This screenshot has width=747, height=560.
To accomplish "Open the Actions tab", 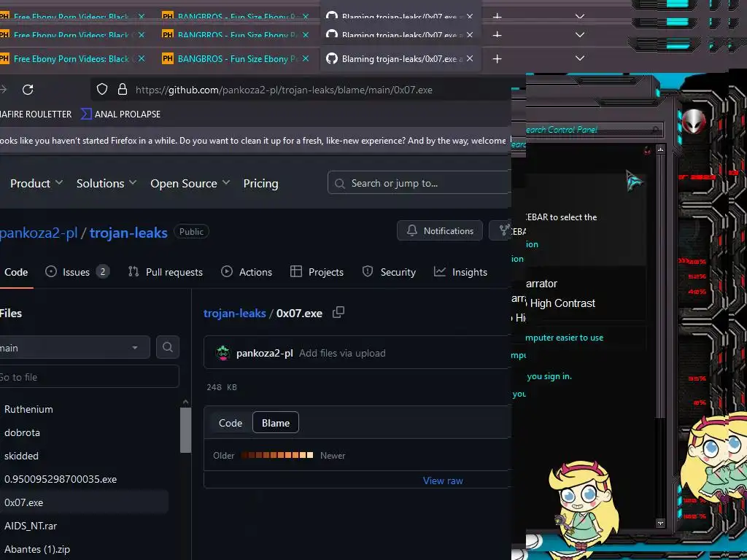I will [247, 272].
